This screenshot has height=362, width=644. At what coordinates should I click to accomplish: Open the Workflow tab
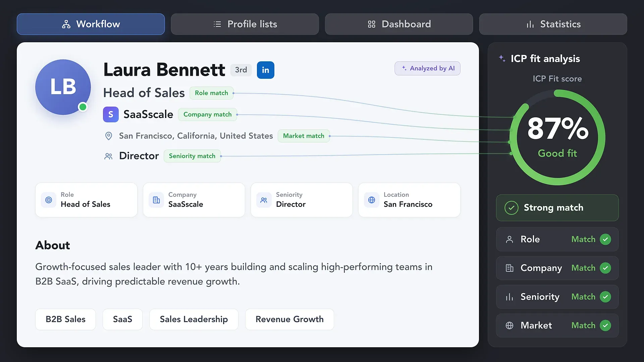[91, 24]
